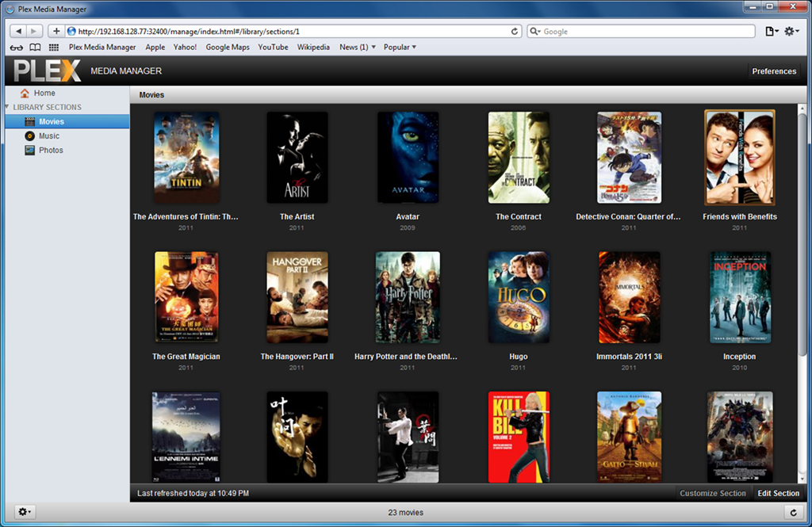Open the Transformers movie poster
The width and height of the screenshot is (812, 527).
pos(740,437)
